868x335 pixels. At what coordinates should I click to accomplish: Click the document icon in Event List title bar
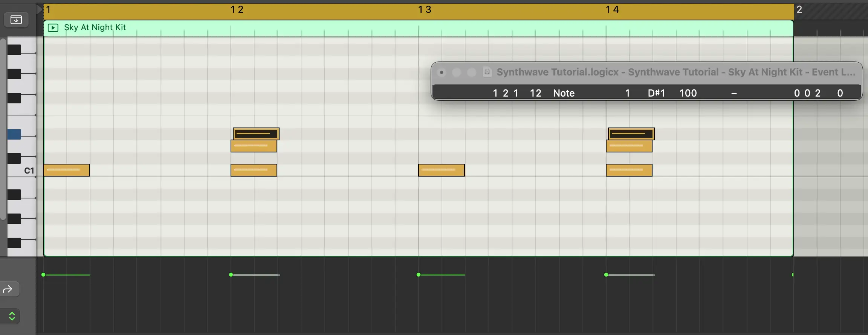[x=487, y=72]
